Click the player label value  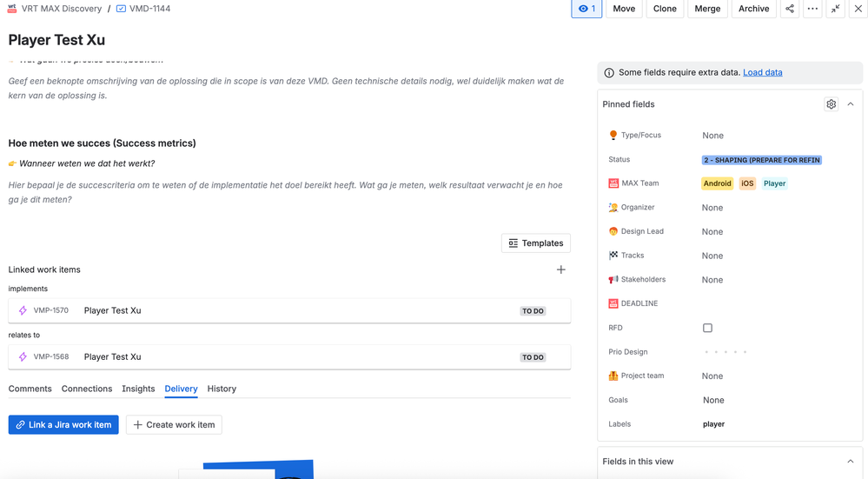(x=713, y=424)
